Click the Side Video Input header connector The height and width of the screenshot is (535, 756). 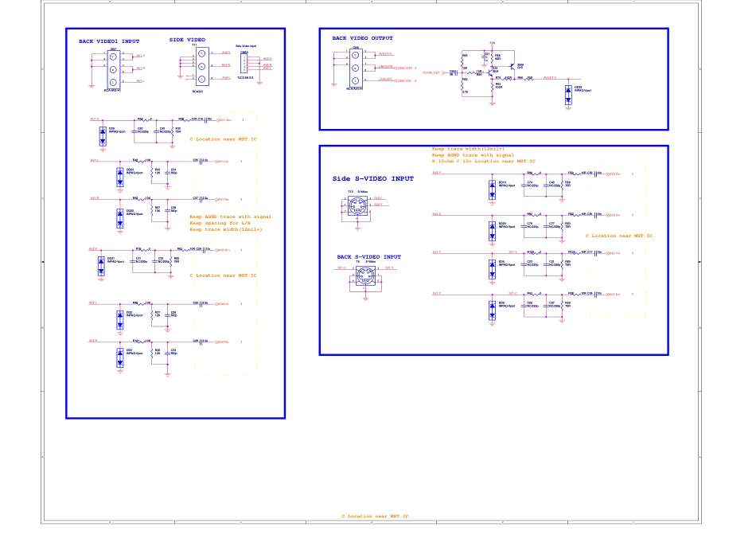tap(245, 65)
